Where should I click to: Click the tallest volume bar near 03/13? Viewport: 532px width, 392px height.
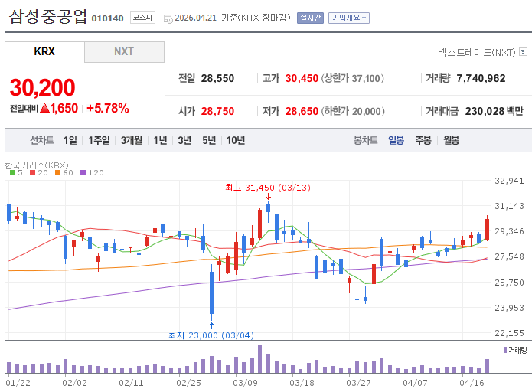pyautogui.click(x=260, y=359)
